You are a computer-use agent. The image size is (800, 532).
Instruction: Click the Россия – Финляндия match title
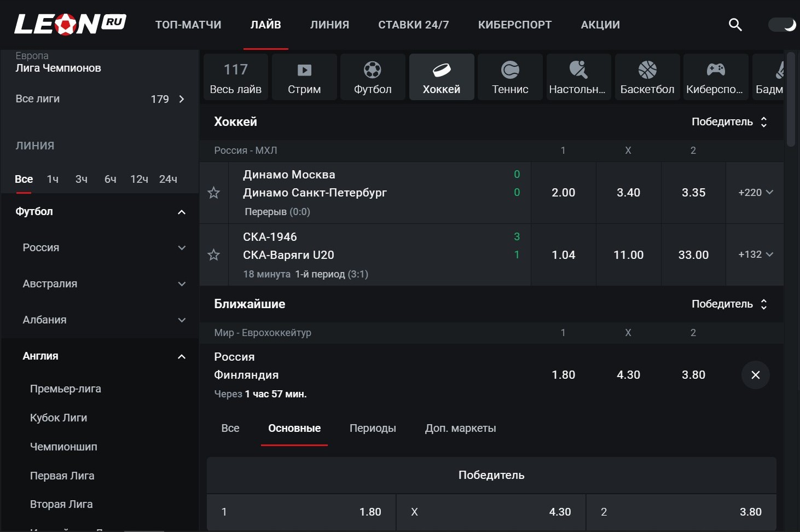pos(246,366)
